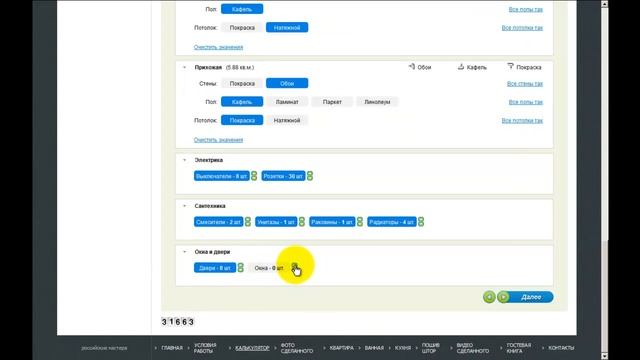Click the green back arrow beside Далее
This screenshot has height=360, width=640.
click(x=489, y=297)
